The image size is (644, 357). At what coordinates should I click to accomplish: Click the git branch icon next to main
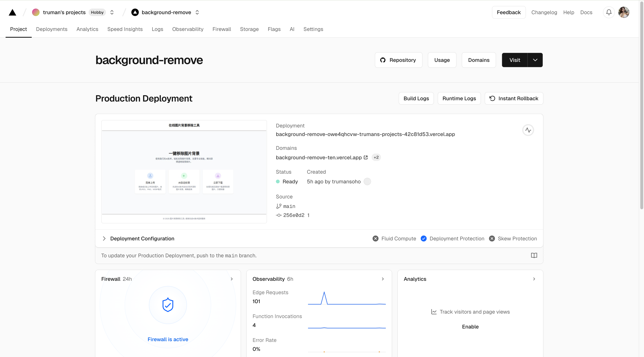point(279,206)
